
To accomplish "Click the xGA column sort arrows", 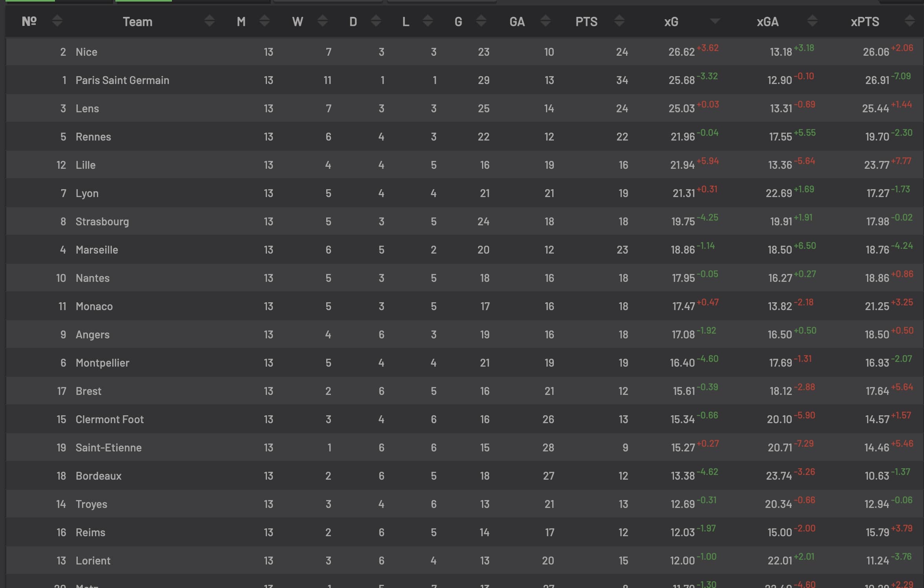I will coord(813,21).
